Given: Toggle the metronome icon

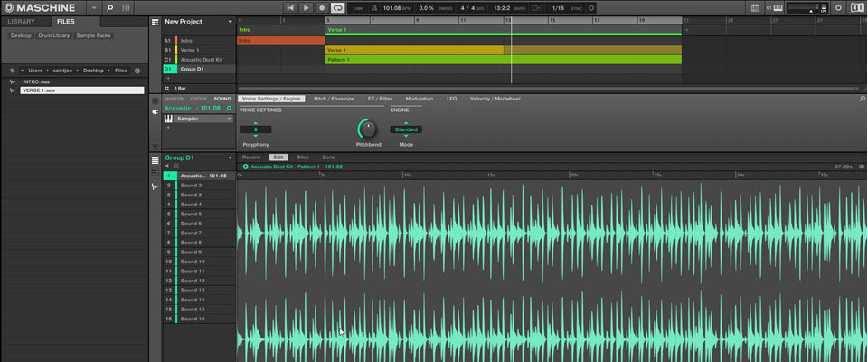Looking at the screenshot, I should point(374,8).
